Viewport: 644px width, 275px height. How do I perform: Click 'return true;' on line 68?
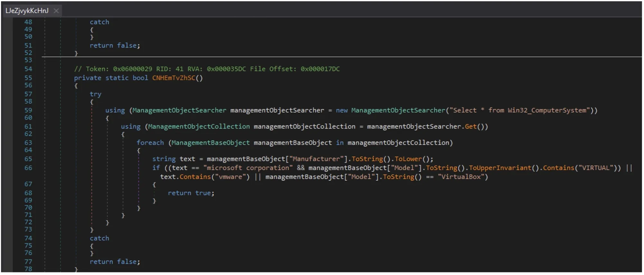[191, 193]
